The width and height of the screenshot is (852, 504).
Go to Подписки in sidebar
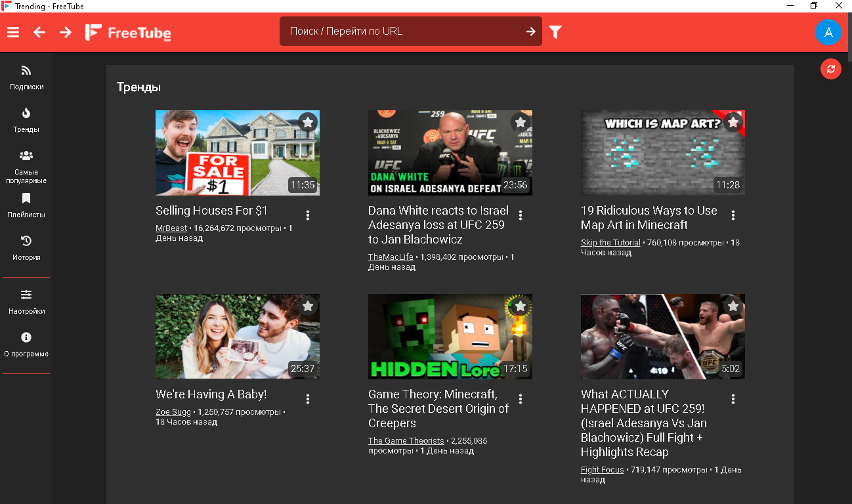pyautogui.click(x=26, y=77)
